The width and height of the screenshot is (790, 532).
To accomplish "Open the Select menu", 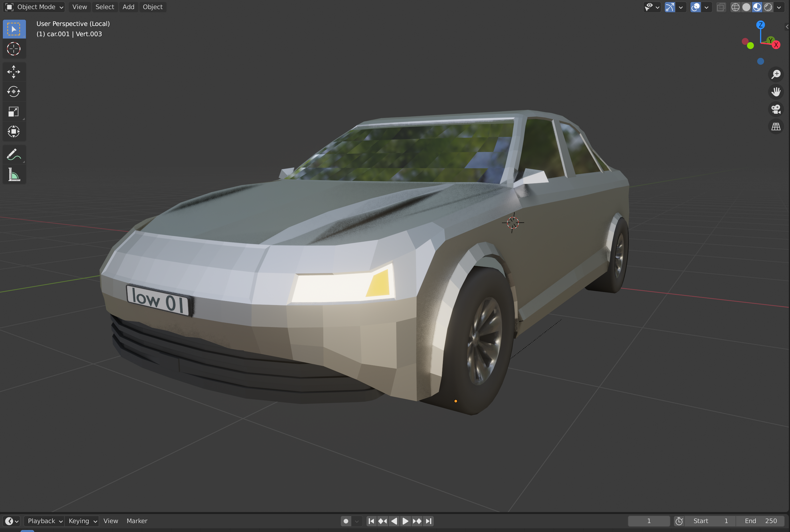I will 104,7.
